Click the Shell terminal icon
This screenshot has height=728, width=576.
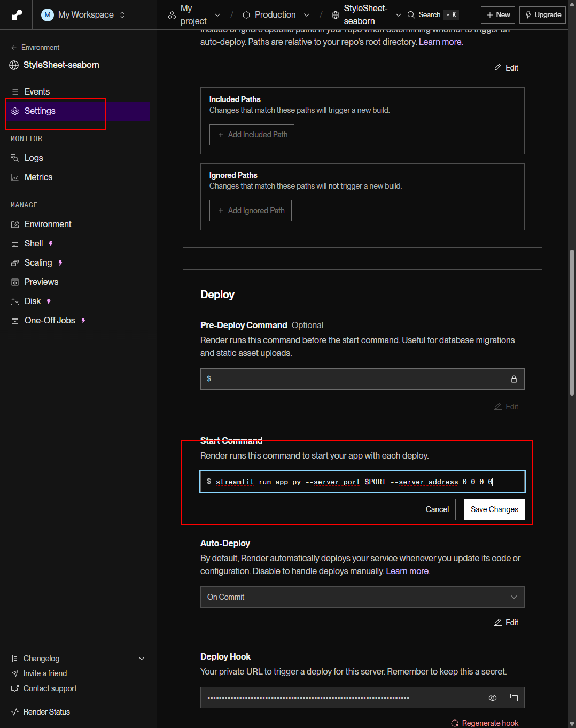15,244
